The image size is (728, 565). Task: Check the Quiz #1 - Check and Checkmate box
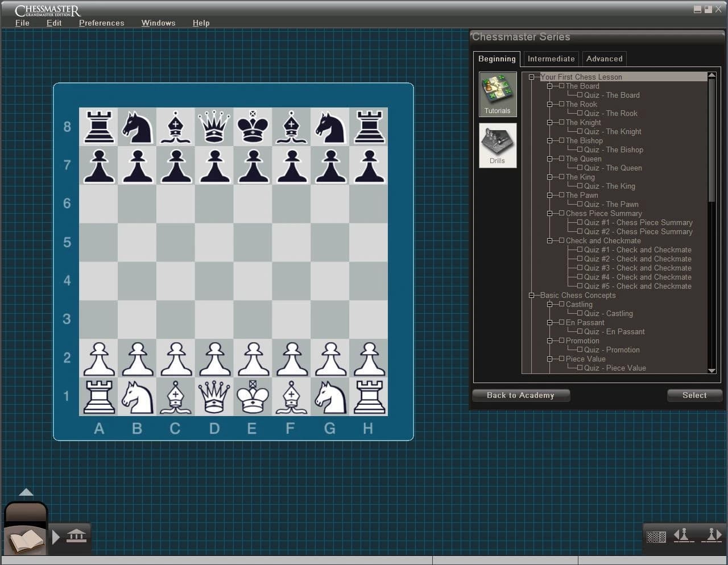pyautogui.click(x=580, y=250)
